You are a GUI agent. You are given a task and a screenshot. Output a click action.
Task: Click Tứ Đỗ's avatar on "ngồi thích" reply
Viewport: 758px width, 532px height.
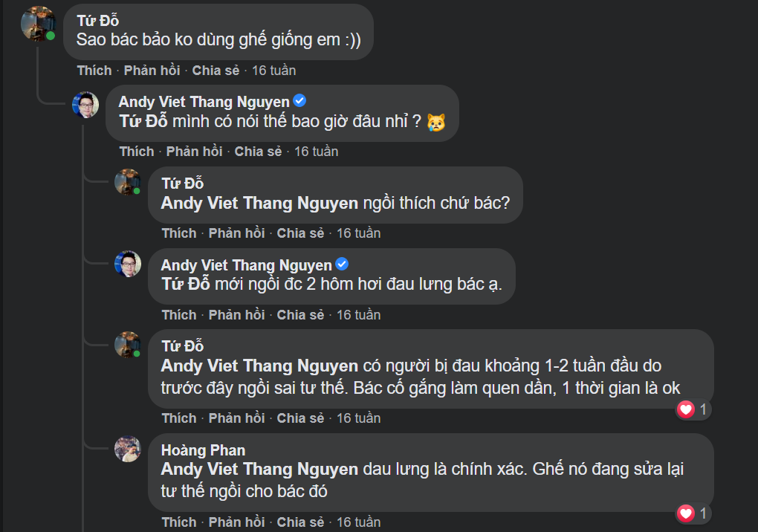tap(128, 182)
